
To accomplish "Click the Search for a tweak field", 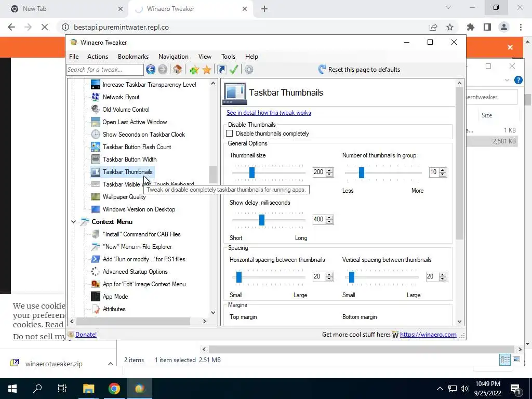I will [x=105, y=70].
